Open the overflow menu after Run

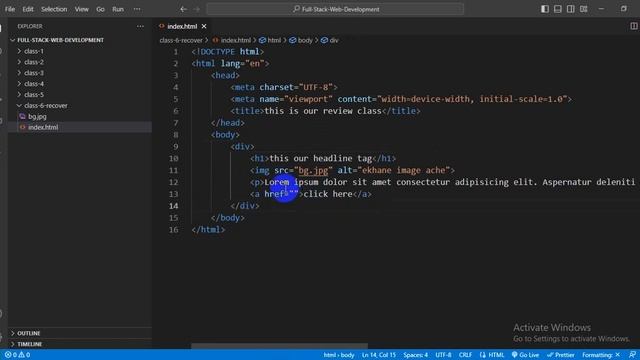pyautogui.click(x=137, y=9)
